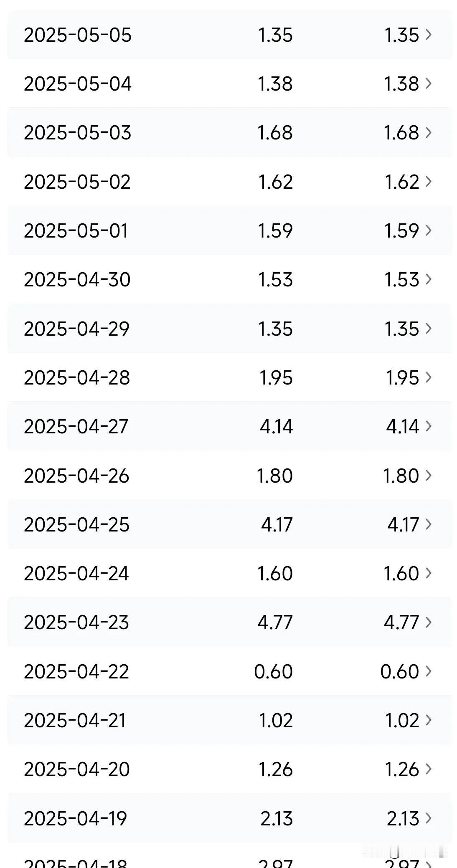Click arrow beside 4.17 on 2025-04-25

click(428, 524)
